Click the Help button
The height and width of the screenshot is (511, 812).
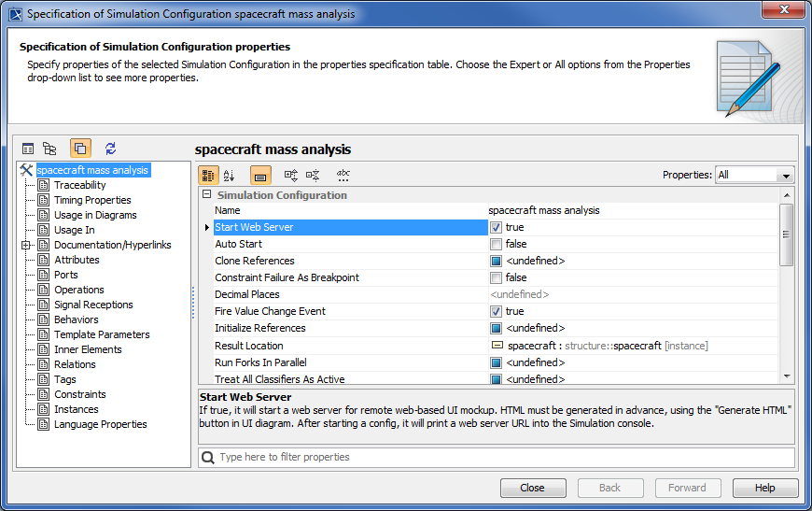(x=764, y=488)
